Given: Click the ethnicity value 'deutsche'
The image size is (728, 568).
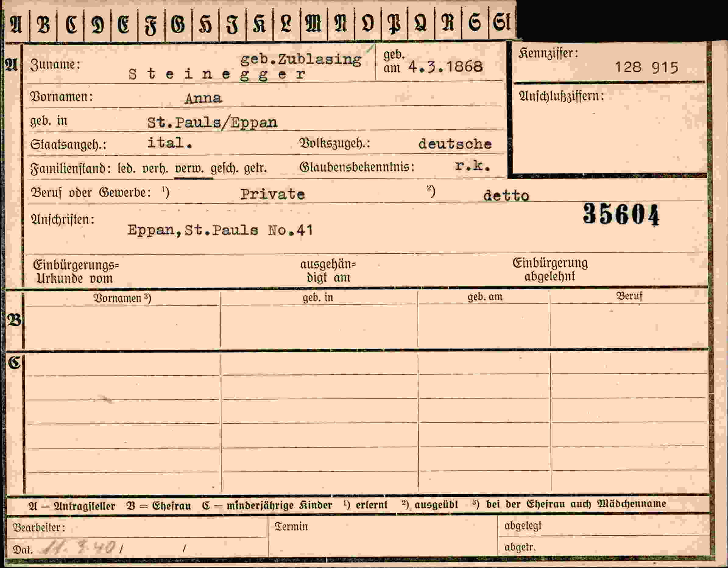Looking at the screenshot, I should 455,144.
